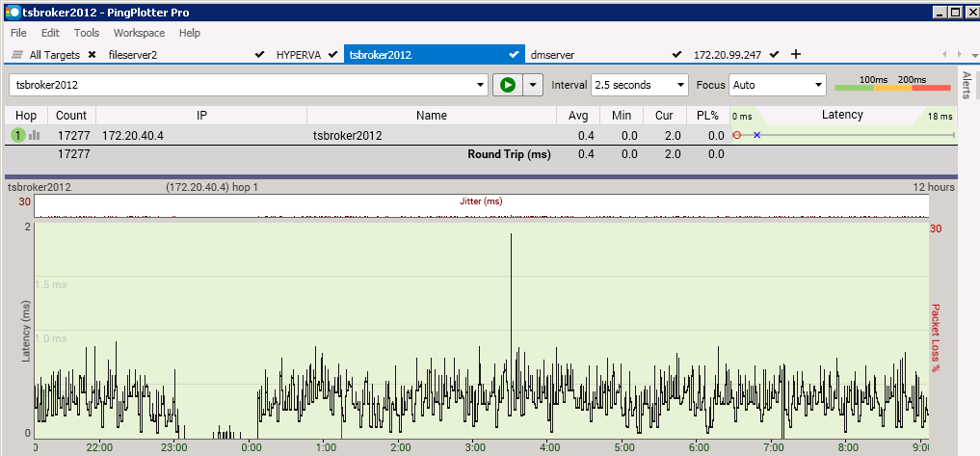Click the Avg column header
The image size is (980, 456).
tap(578, 116)
